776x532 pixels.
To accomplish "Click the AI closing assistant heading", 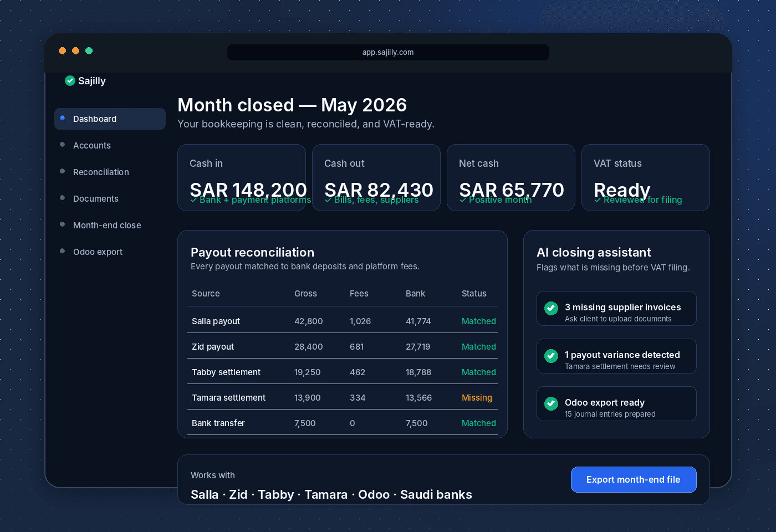I will pos(594,253).
